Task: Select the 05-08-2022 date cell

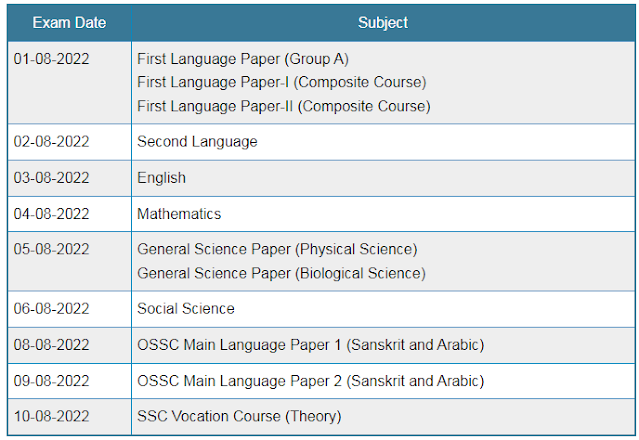Action: tap(69, 261)
